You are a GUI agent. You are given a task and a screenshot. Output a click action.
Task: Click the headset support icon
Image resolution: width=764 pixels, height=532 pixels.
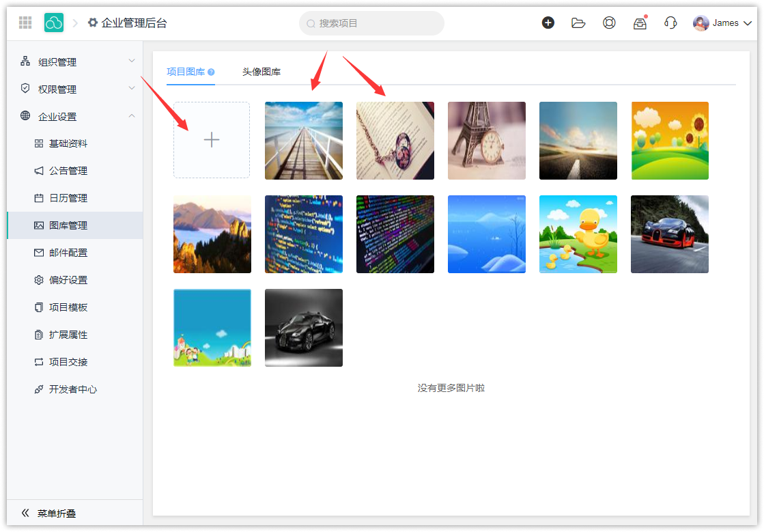tap(671, 23)
